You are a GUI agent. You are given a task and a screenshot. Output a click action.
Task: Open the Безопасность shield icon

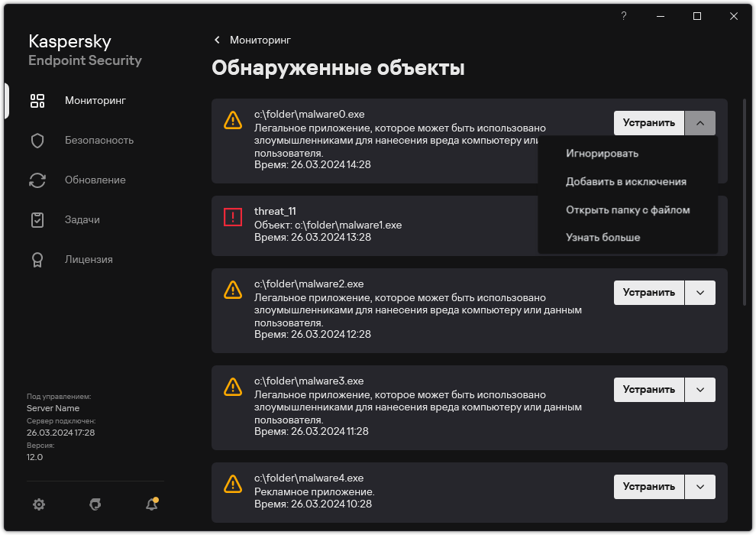37,140
